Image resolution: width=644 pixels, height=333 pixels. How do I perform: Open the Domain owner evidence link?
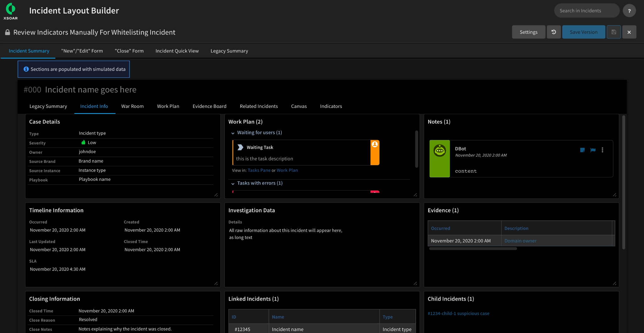coord(520,241)
